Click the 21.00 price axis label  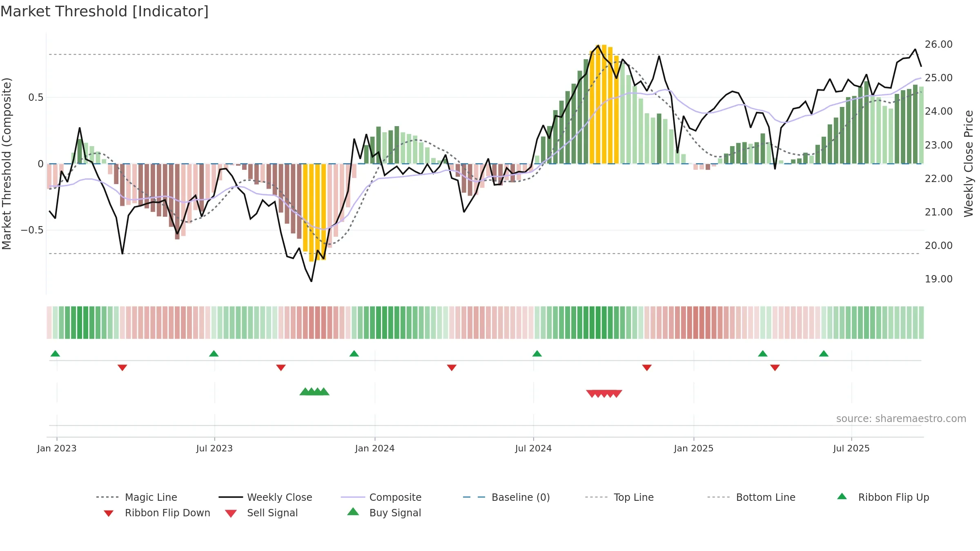point(939,212)
